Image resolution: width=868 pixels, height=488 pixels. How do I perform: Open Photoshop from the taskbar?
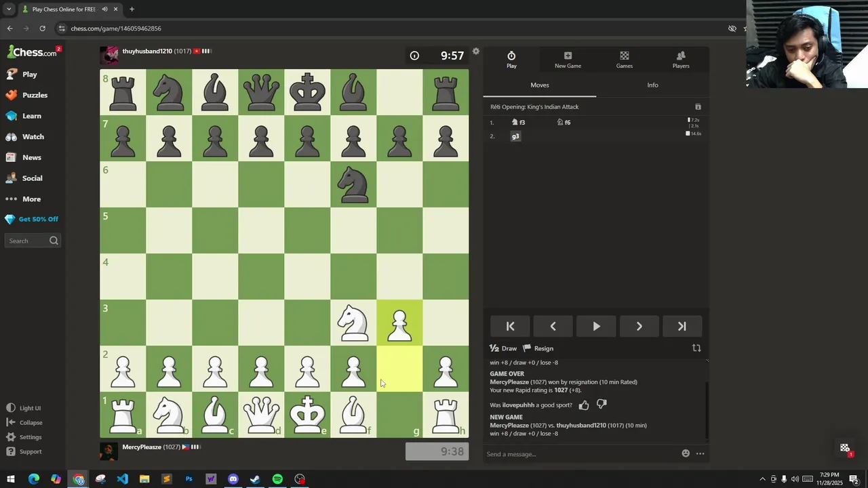(189, 479)
